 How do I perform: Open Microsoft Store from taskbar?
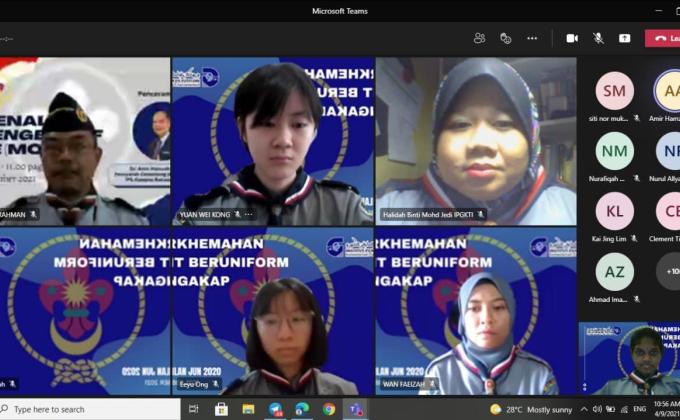click(221, 409)
